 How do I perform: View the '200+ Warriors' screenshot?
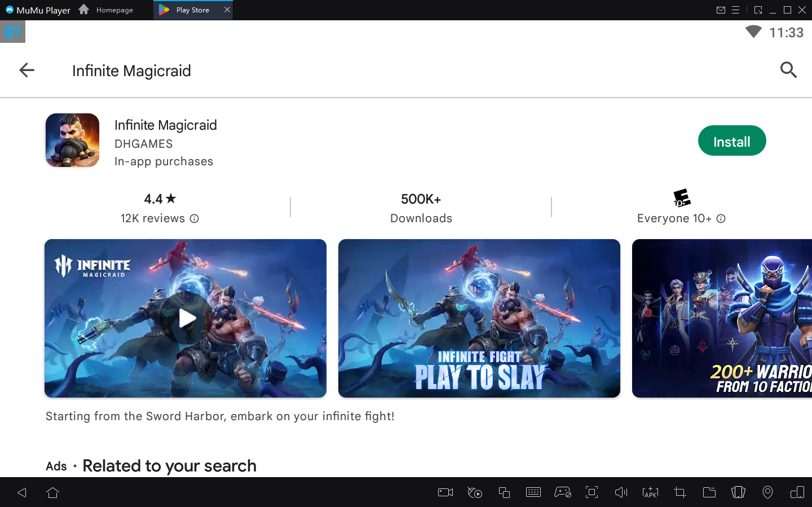[x=722, y=318]
